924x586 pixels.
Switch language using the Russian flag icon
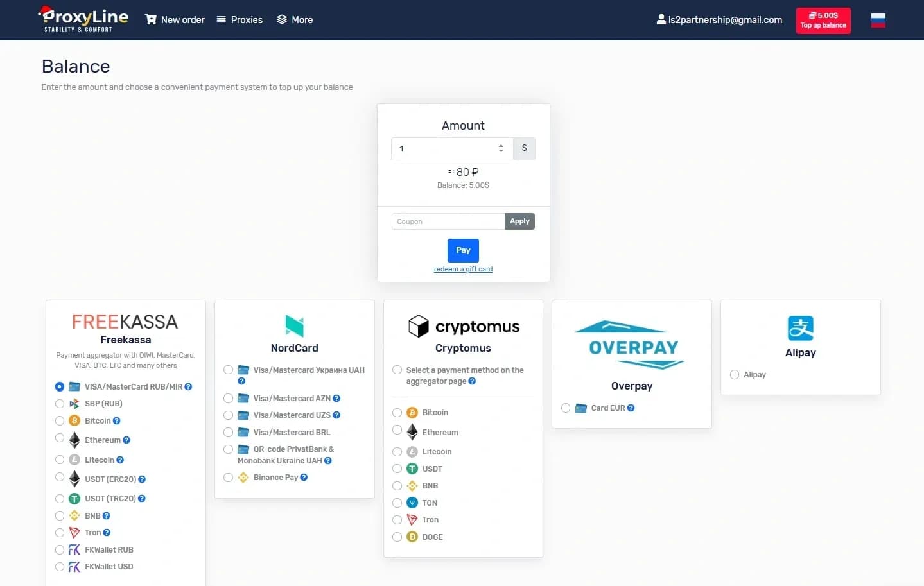pos(878,21)
